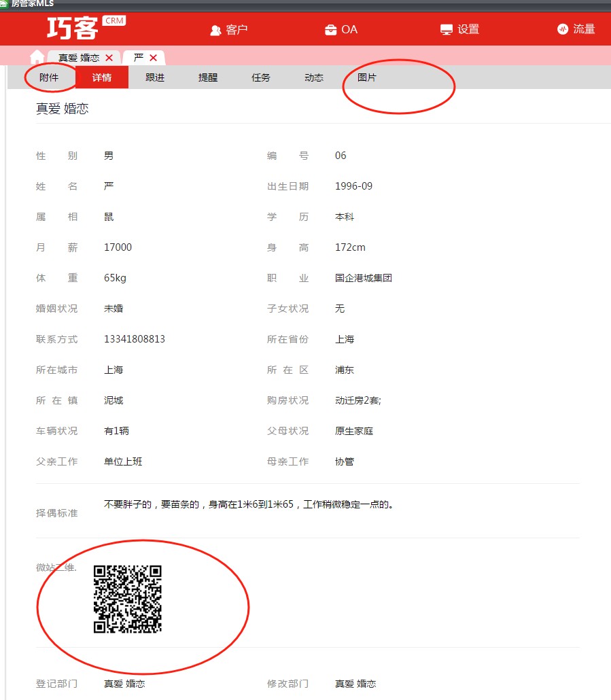The width and height of the screenshot is (611, 700).
Task: Open the 任务 tab
Action: pyautogui.click(x=261, y=77)
